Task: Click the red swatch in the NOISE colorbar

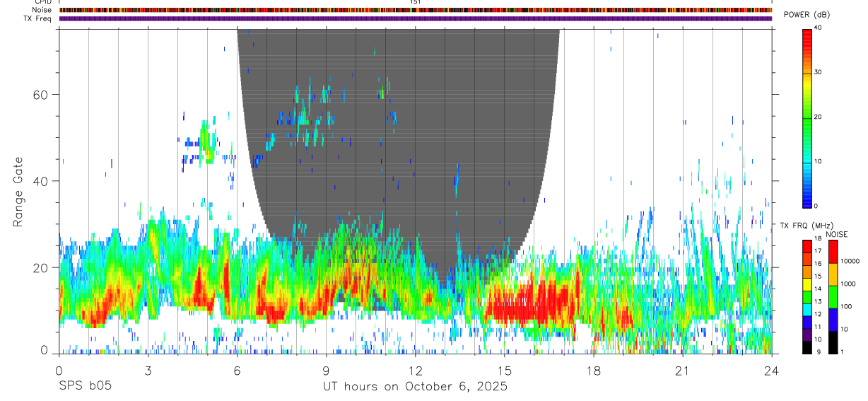Action: [833, 252]
